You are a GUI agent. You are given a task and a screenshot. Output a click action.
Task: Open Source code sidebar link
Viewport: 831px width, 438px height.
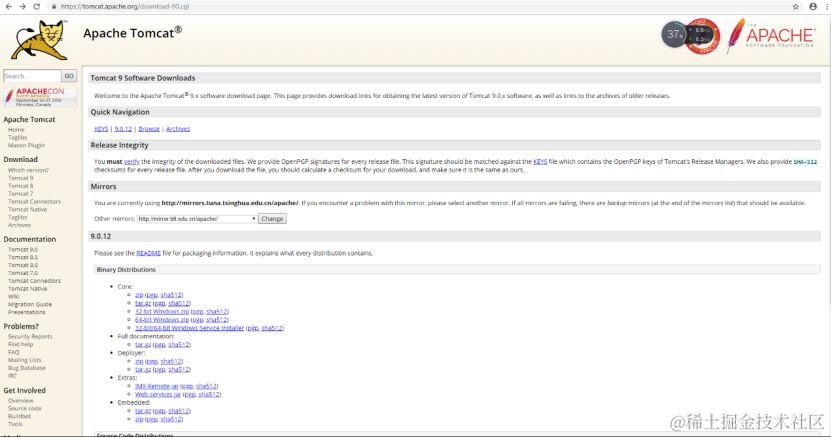coord(24,408)
